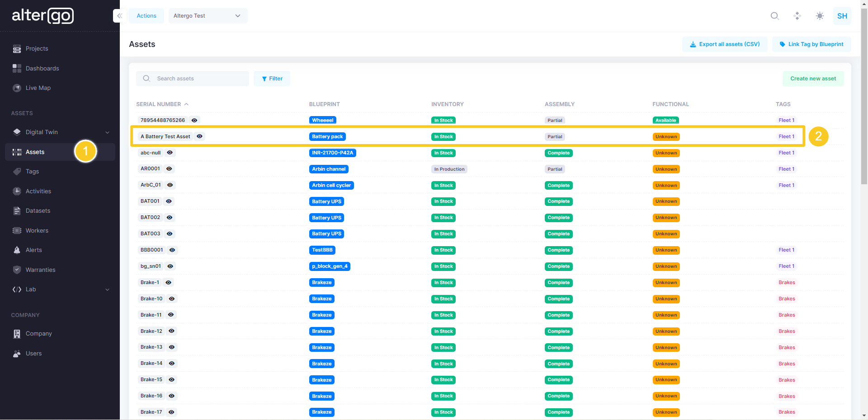Open the Datasets sidebar item
The width and height of the screenshot is (868, 420).
point(38,211)
